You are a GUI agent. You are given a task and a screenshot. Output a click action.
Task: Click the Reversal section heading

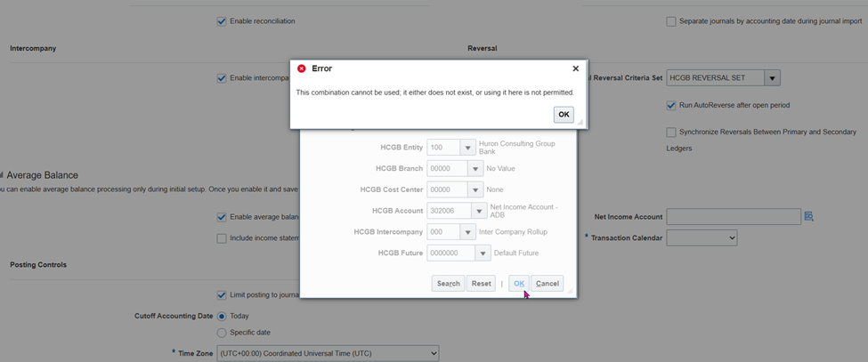pyautogui.click(x=483, y=49)
